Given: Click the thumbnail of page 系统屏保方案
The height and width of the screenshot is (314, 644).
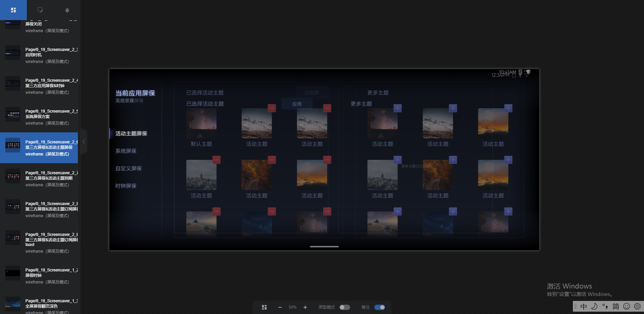Looking at the screenshot, I should 13,114.
